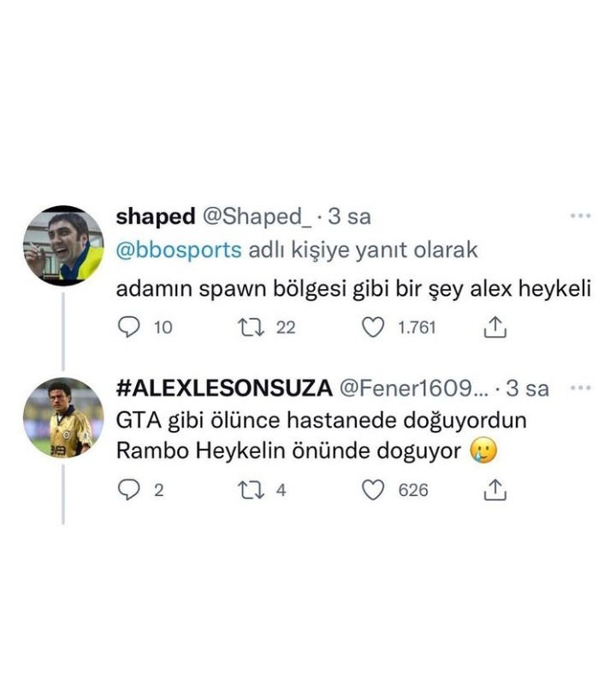Click the shaped display name
This screenshot has height=696, width=616.
click(156, 217)
